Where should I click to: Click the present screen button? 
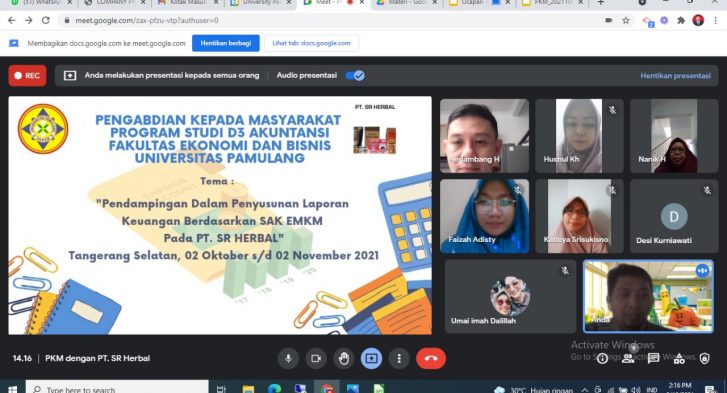371,358
